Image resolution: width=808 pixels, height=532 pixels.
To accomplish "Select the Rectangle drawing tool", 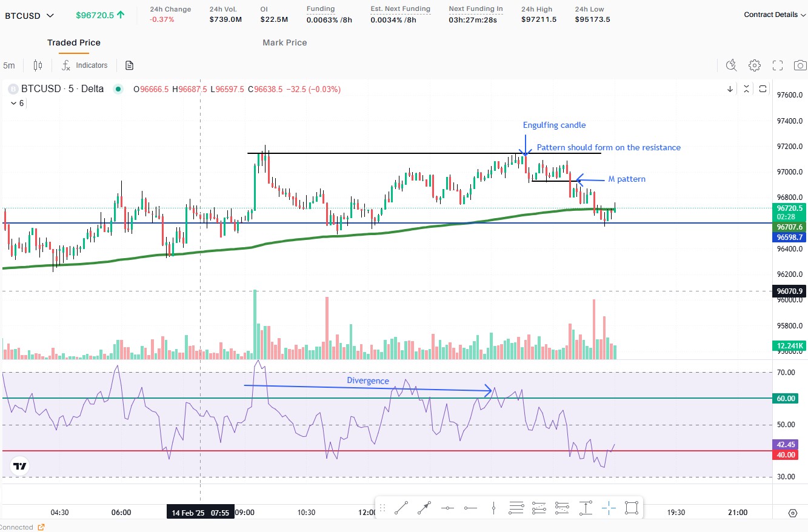I will 631,507.
